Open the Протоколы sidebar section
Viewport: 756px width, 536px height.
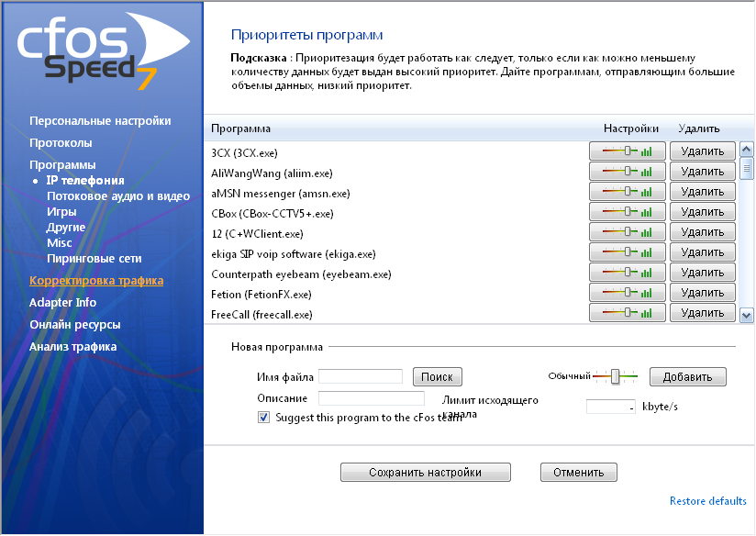(x=61, y=143)
